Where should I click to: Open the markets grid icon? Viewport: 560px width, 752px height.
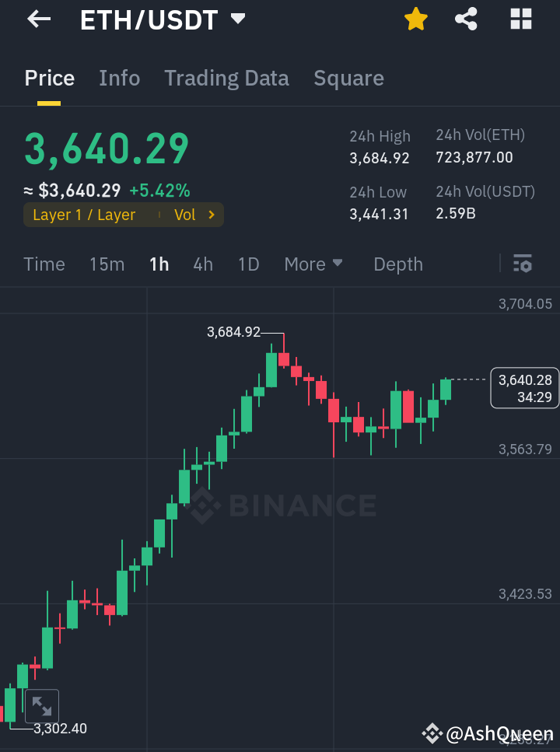coord(520,19)
